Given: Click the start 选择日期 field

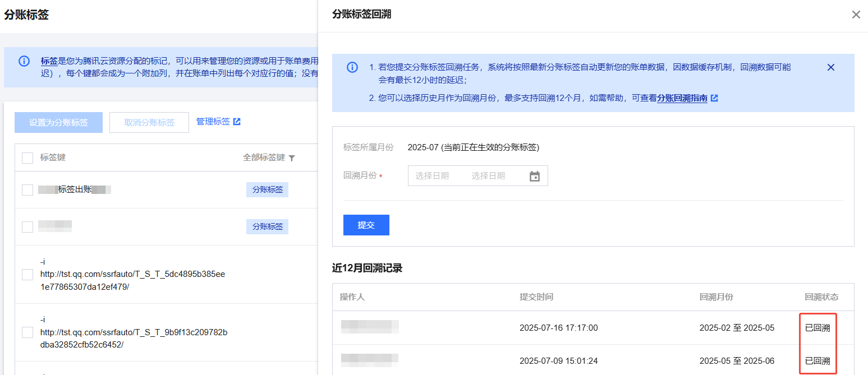Looking at the screenshot, I should tap(432, 176).
